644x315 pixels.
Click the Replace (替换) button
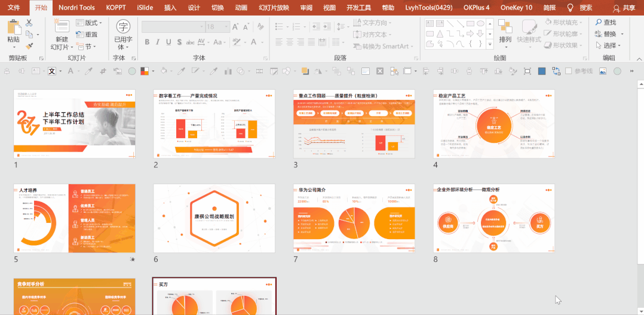609,34
